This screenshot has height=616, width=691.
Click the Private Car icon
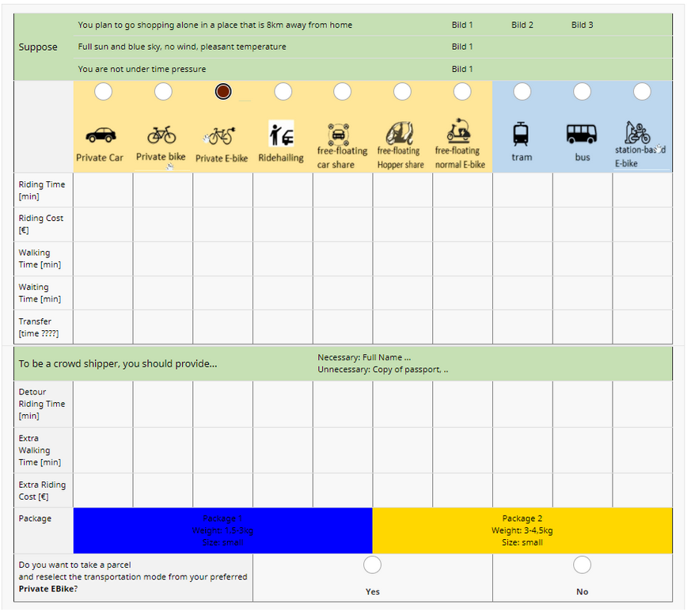pos(101,135)
